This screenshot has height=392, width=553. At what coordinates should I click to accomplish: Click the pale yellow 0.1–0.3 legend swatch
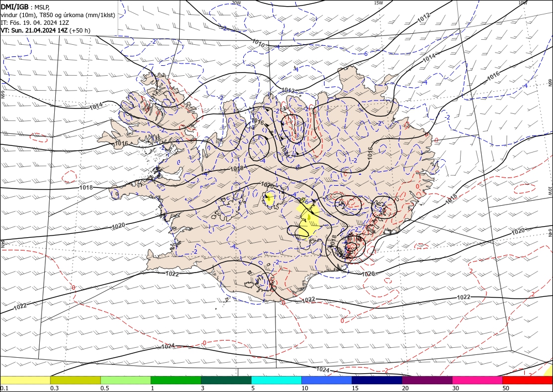click(x=25, y=380)
